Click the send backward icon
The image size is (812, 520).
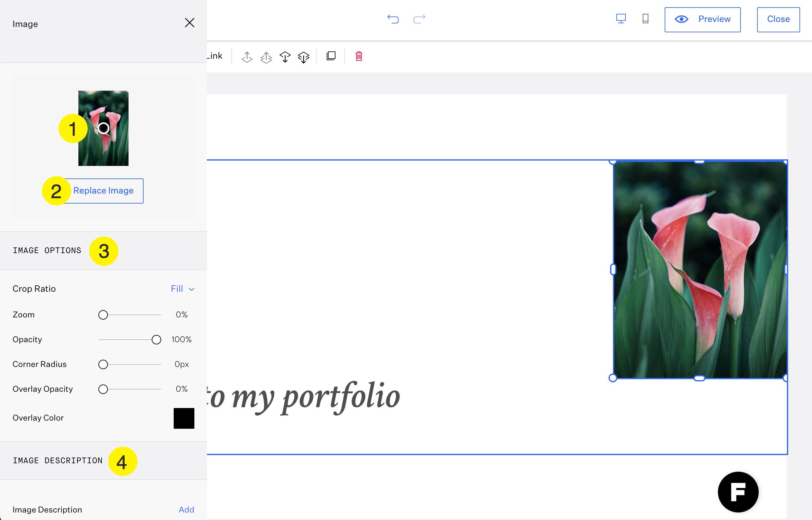[x=285, y=57]
